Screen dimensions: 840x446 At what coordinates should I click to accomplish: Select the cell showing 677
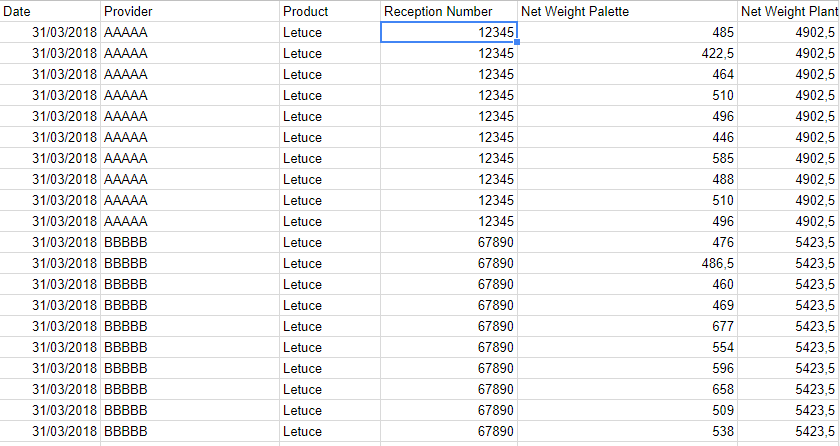click(x=627, y=327)
